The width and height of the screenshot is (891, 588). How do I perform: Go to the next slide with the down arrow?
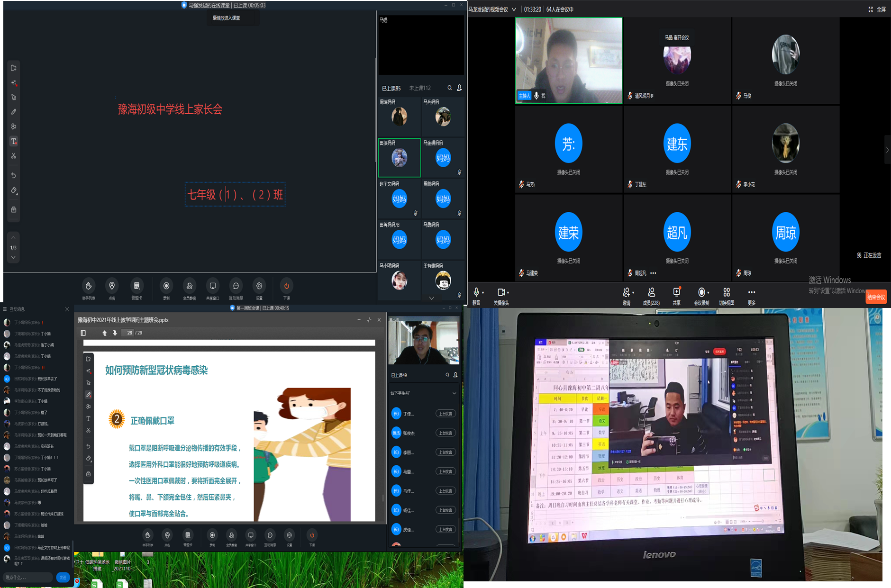115,333
